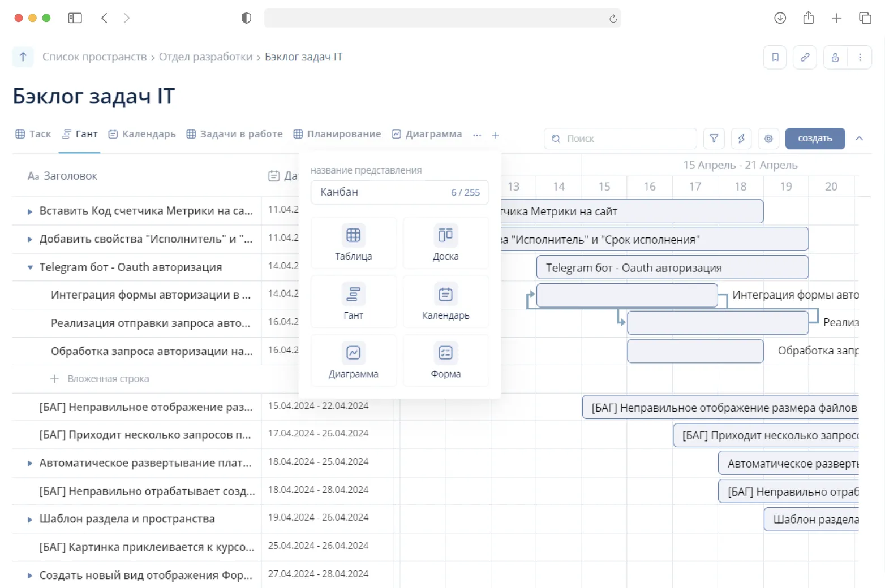Image resolution: width=885 pixels, height=588 pixels.
Task: Open the Диаграмма tab
Action: click(x=427, y=134)
